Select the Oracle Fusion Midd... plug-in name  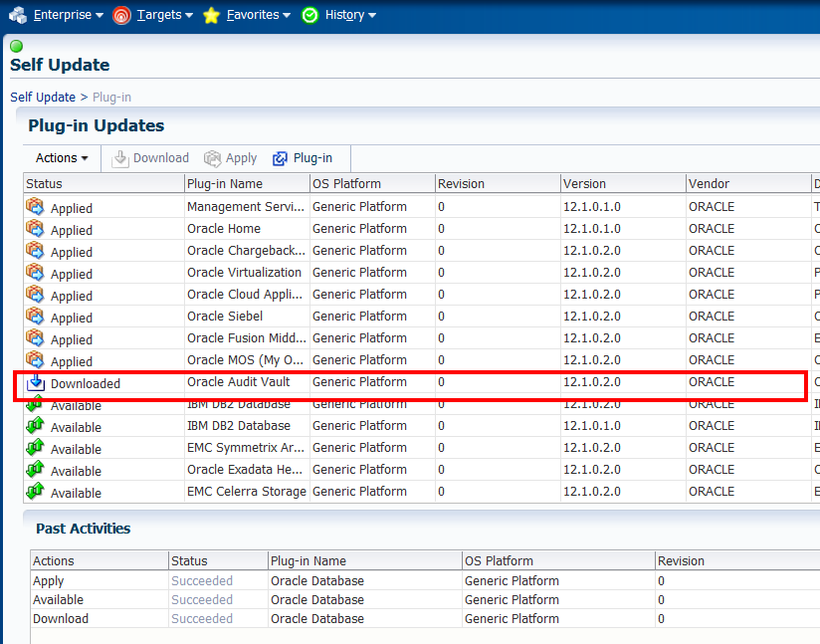[247, 338]
